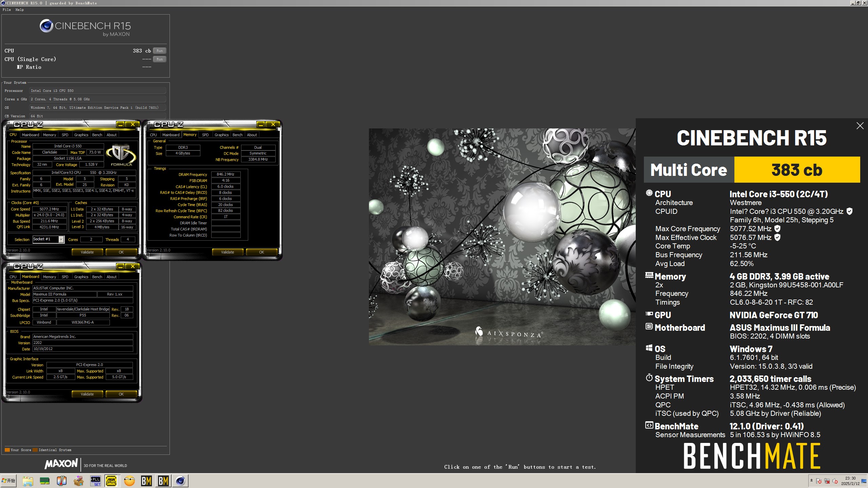Click the yellow 383 cb score banner

[797, 170]
